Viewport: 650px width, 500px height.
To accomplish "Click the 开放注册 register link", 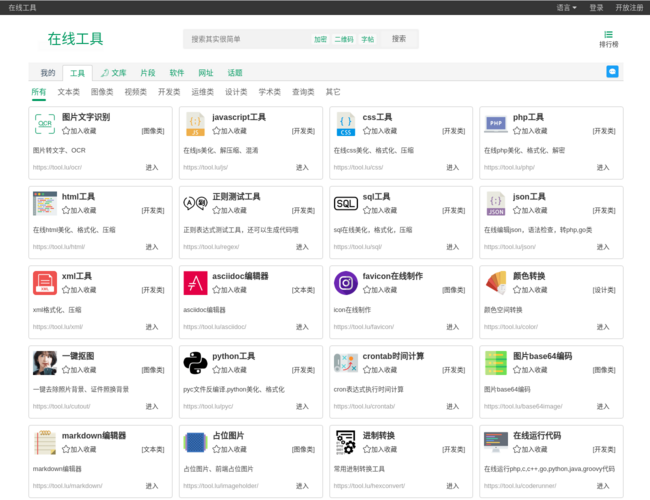I will pyautogui.click(x=629, y=7).
